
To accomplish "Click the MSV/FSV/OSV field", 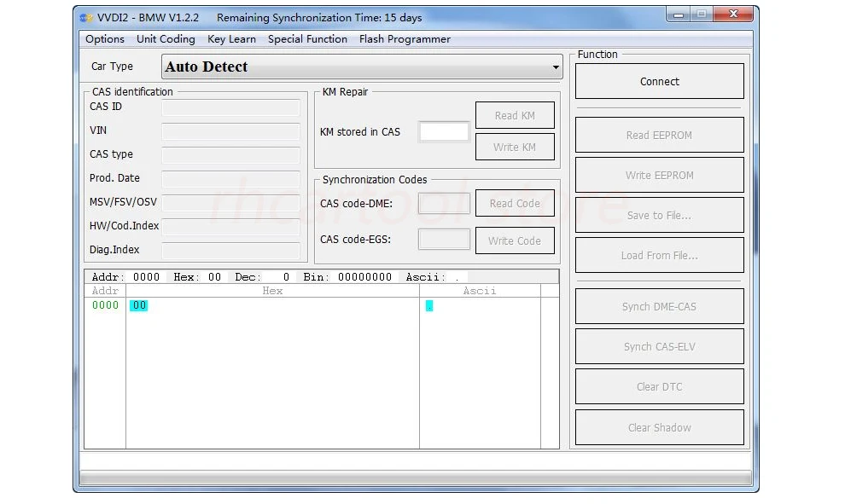I will (230, 202).
